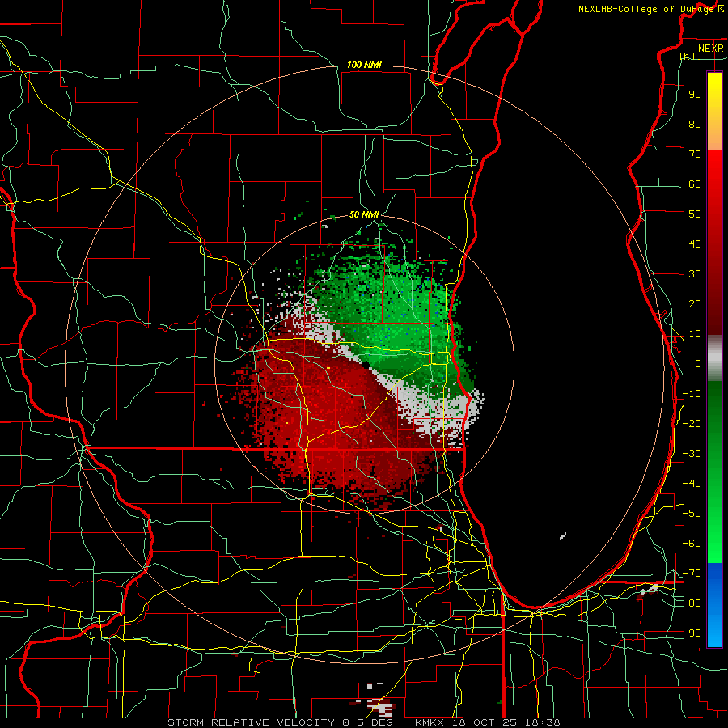Click the 0 knot scale label
Viewport: 728px width, 728px height.
coord(698,364)
